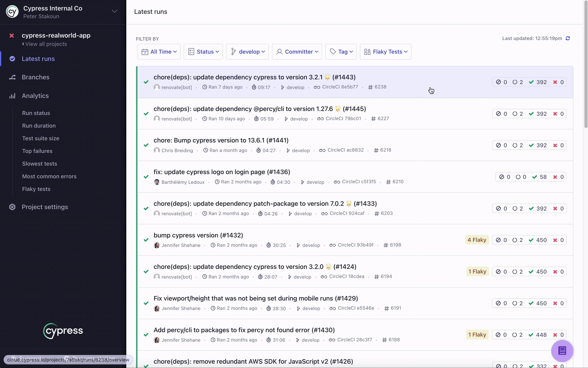Screen dimensions: 588x368
Task: Click the Latest runs shield icon
Action: coord(12,59)
